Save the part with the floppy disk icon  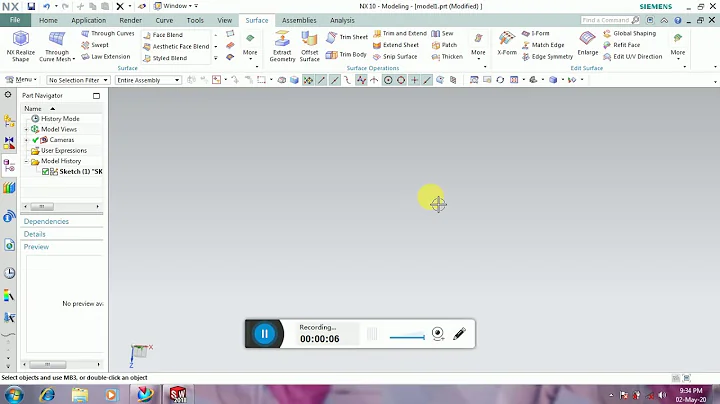(31, 6)
